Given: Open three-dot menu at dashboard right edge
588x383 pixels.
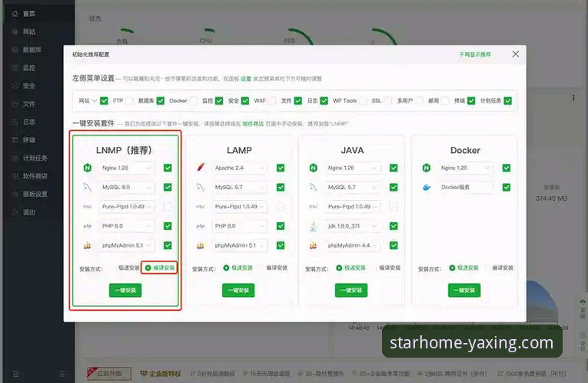Looking at the screenshot, I should [x=573, y=98].
